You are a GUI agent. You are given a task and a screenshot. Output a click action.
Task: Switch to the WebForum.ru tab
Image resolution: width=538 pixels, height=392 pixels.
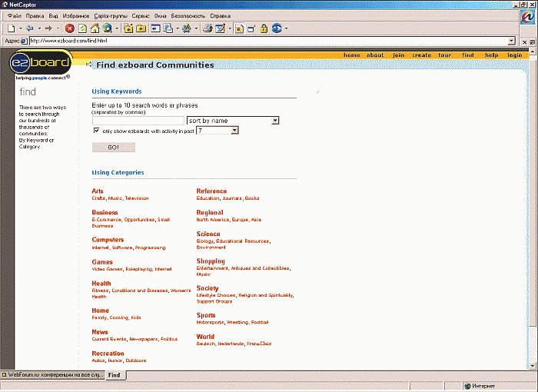pos(51,375)
